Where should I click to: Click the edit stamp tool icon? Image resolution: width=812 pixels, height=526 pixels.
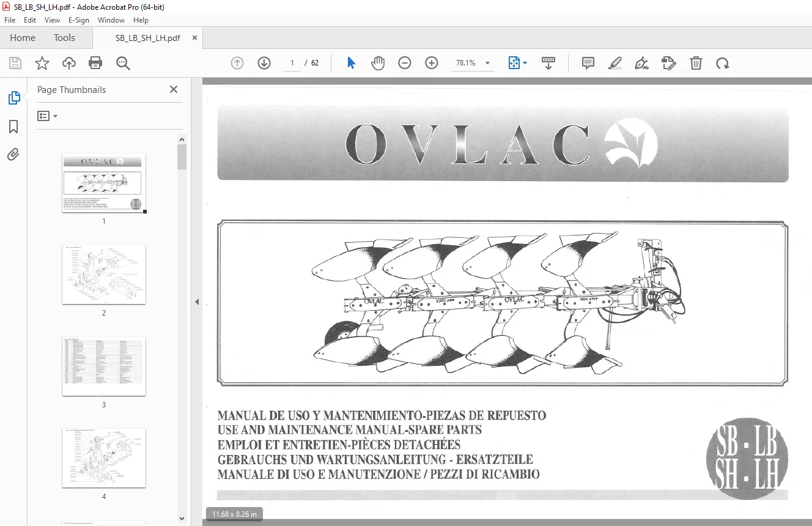pos(669,63)
